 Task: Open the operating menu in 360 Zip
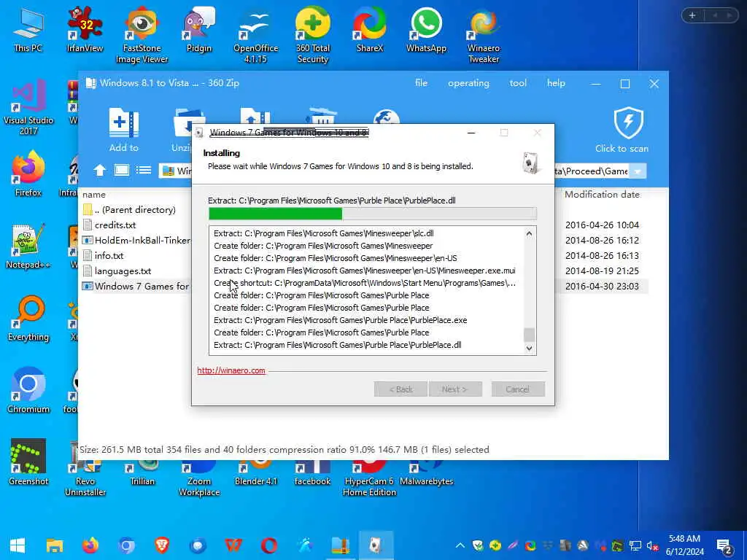click(x=468, y=83)
